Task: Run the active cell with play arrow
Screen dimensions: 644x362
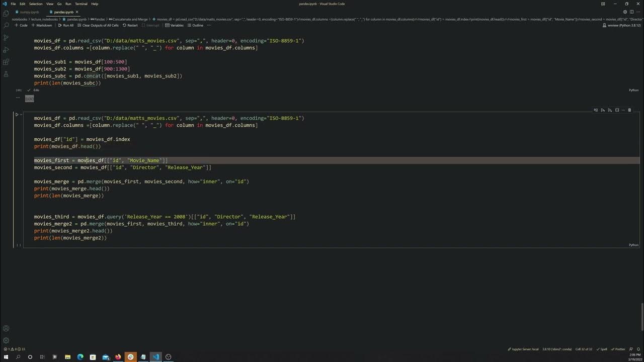Action: tap(17, 115)
